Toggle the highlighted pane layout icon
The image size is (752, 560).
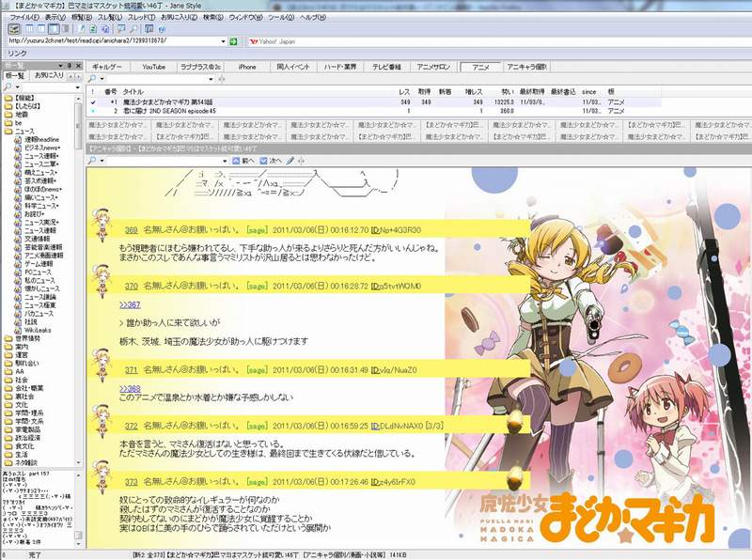pyautogui.click(x=54, y=29)
